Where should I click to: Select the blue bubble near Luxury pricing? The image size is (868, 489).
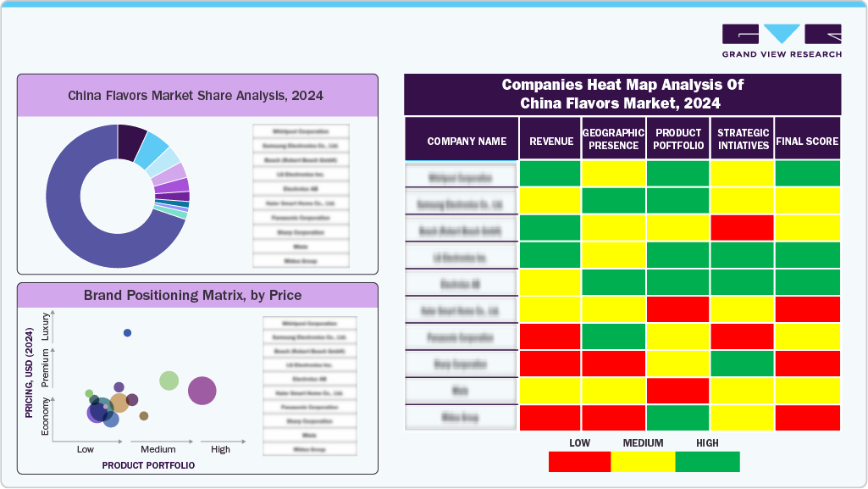click(127, 332)
